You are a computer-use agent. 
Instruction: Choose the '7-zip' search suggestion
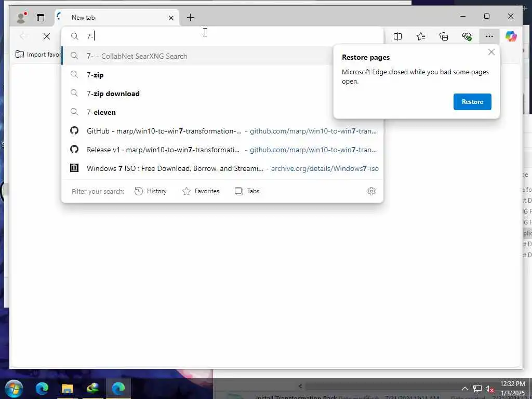[197, 75]
